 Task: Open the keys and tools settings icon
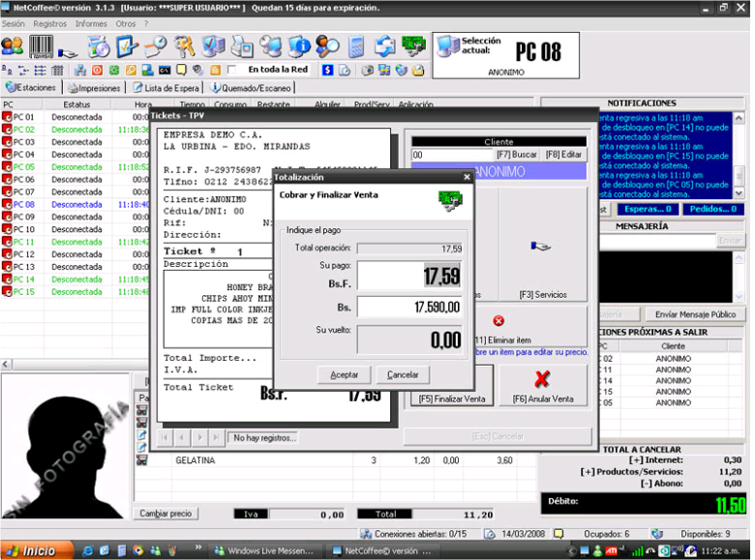(185, 46)
